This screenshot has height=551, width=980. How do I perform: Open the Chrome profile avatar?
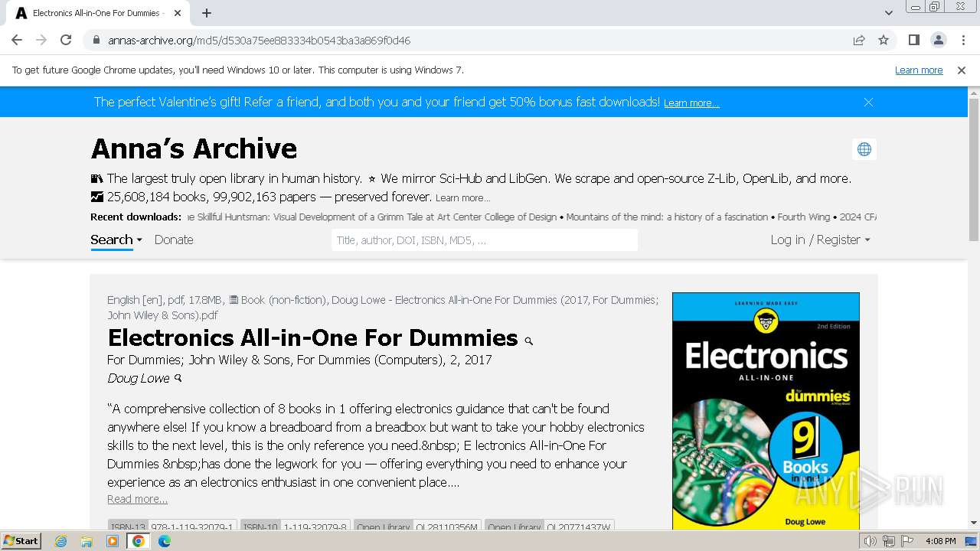(939, 40)
